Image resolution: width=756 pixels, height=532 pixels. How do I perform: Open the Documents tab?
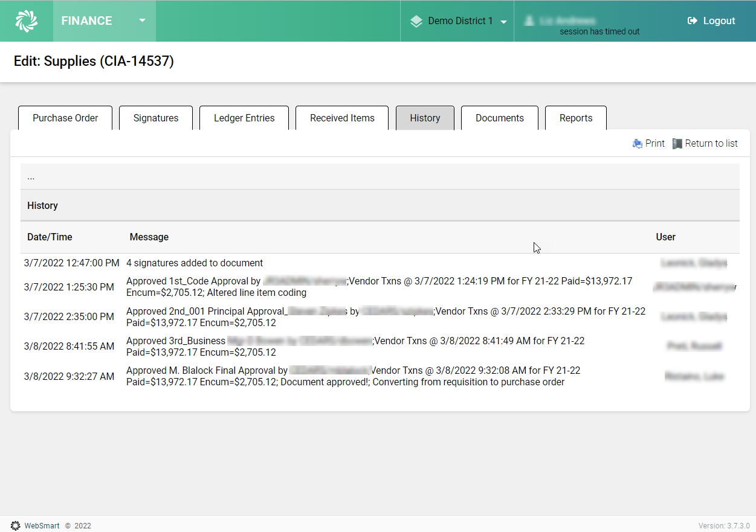point(500,118)
